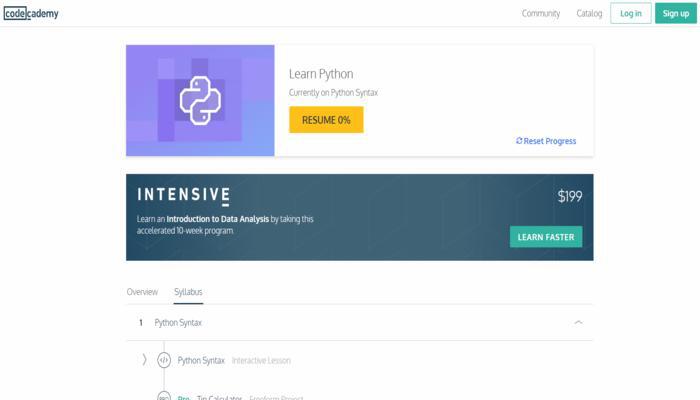Click the INTENSIVE banner heading
This screenshot has height=400, width=700.
pos(183,195)
